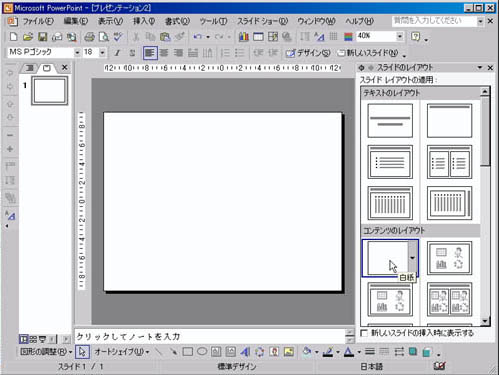This screenshot has height=375, width=499.
Task: Click the デザイン (Design) button
Action: coord(308,53)
